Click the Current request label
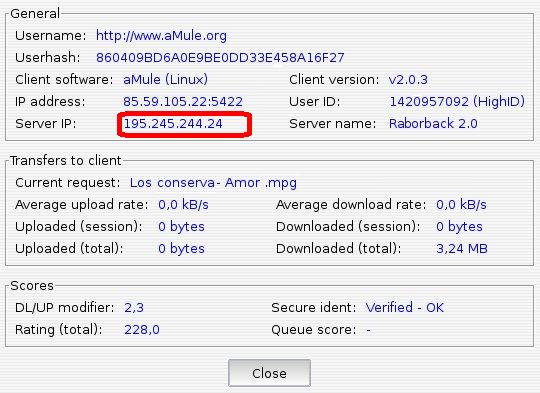The width and height of the screenshot is (540, 393). click(x=68, y=183)
